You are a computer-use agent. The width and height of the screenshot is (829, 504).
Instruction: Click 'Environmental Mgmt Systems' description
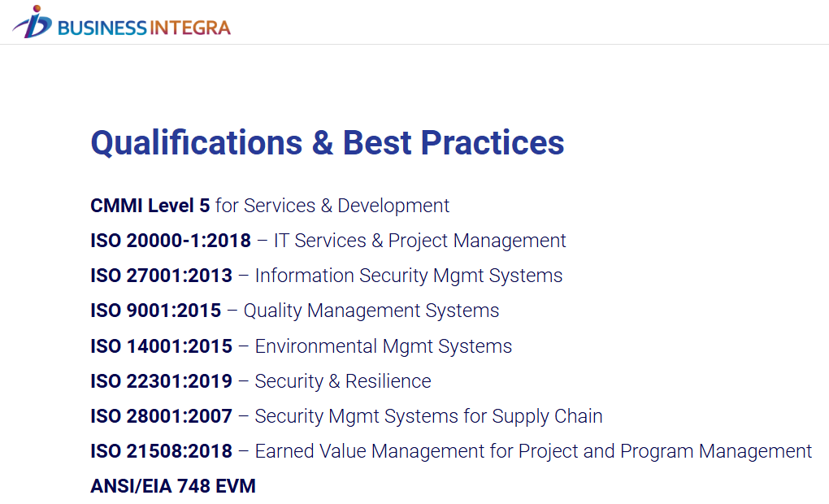coord(384,346)
